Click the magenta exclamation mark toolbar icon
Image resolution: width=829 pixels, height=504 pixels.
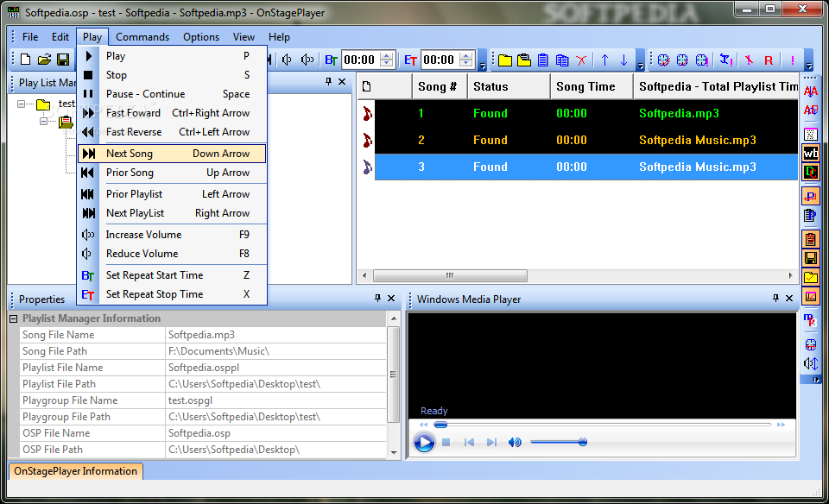coord(793,60)
